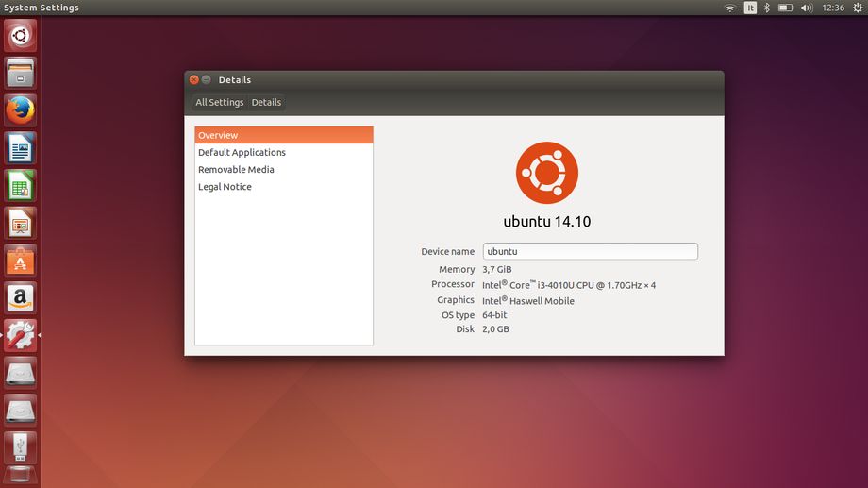Open LibreOffice Writer from launcher
This screenshot has width=868, height=488.
(21, 148)
